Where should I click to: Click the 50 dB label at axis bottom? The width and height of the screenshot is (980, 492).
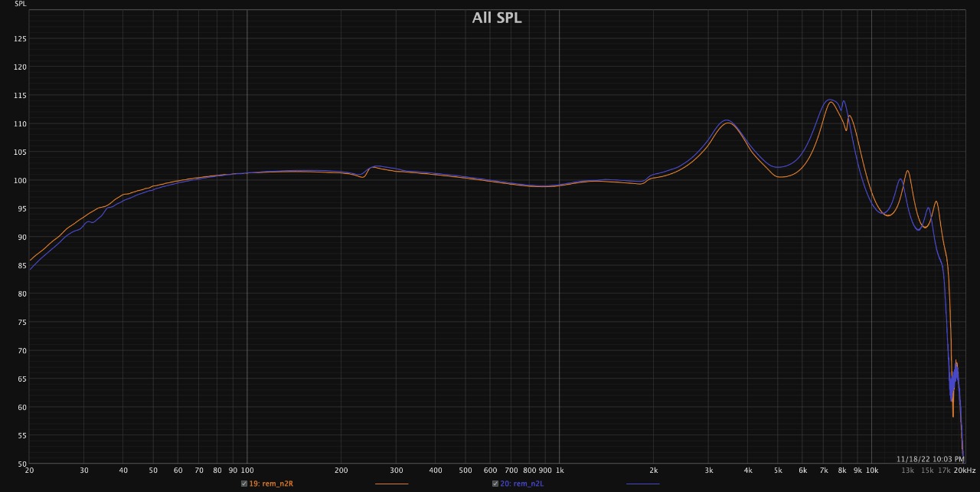[21, 464]
